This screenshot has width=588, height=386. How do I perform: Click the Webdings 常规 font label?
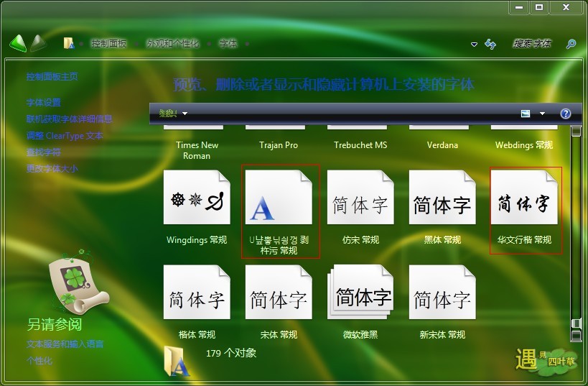(x=524, y=145)
